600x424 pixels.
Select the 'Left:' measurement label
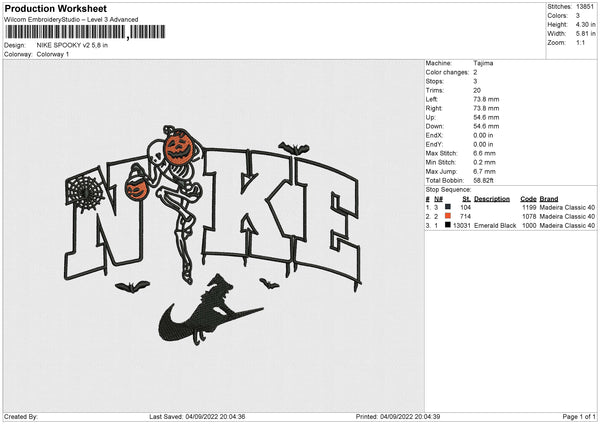432,99
